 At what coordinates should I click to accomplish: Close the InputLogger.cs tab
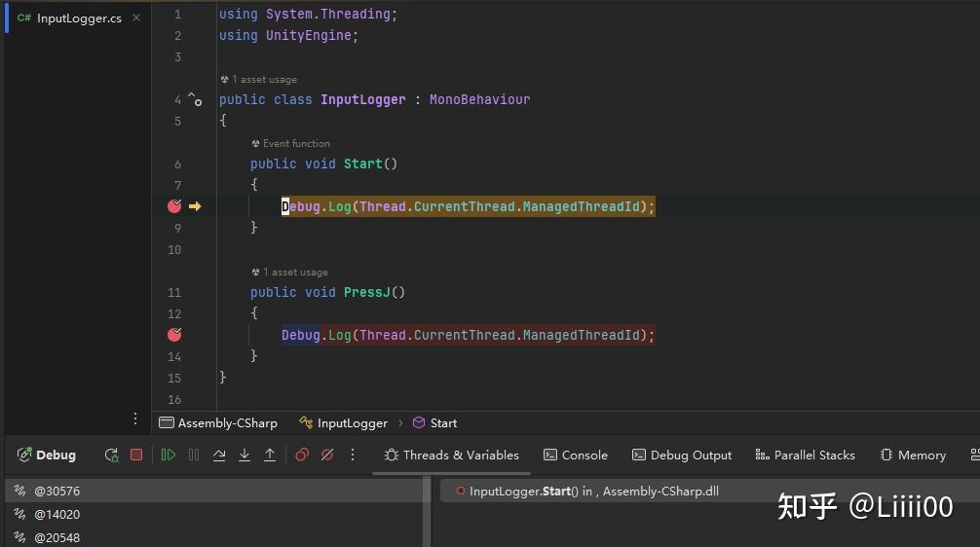point(136,18)
